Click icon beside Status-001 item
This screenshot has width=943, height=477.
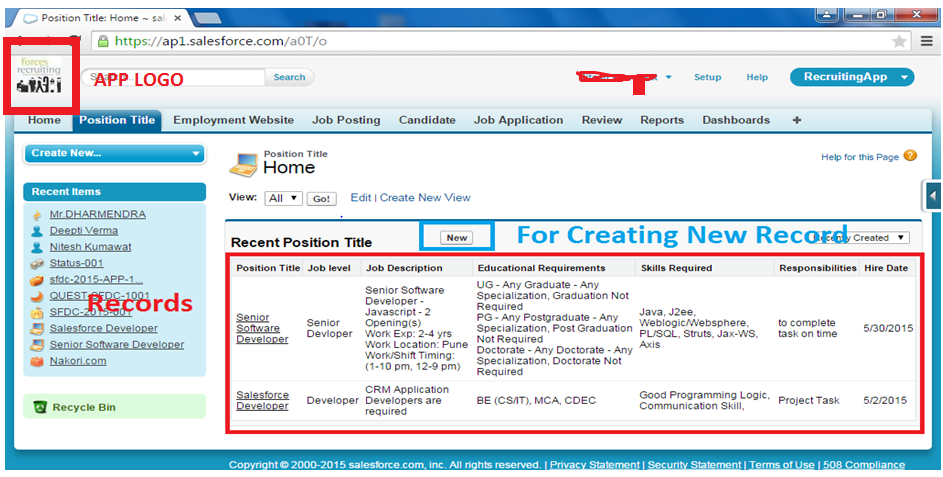click(x=37, y=263)
